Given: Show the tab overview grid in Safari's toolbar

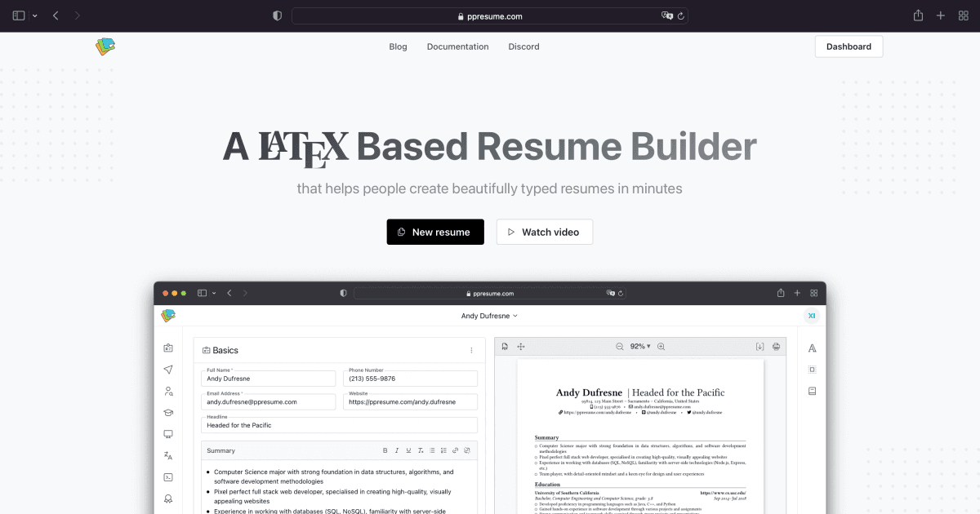Looking at the screenshot, I should (963, 16).
